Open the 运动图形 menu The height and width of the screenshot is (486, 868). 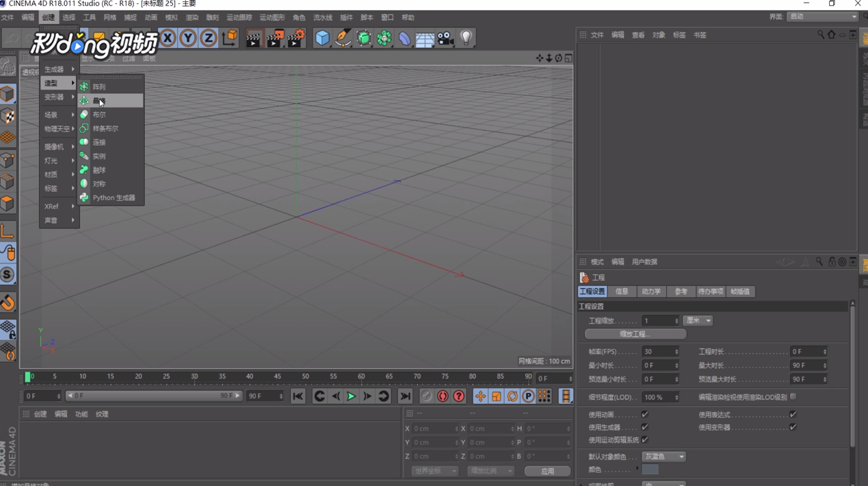pyautogui.click(x=272, y=18)
